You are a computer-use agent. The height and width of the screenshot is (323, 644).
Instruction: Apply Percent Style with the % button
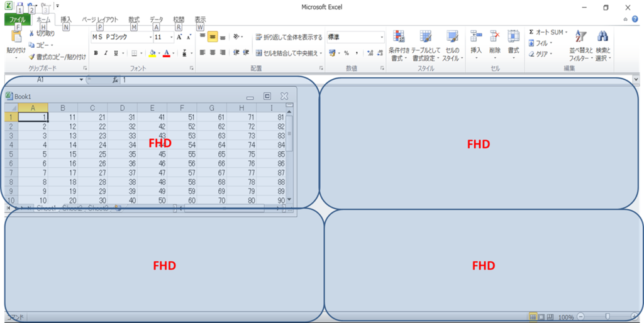coord(347,53)
